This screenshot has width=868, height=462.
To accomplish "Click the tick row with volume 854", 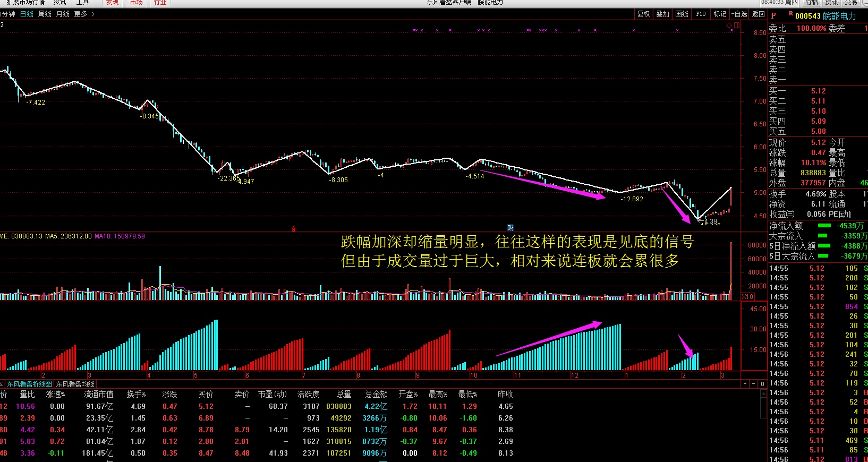I will click(818, 306).
